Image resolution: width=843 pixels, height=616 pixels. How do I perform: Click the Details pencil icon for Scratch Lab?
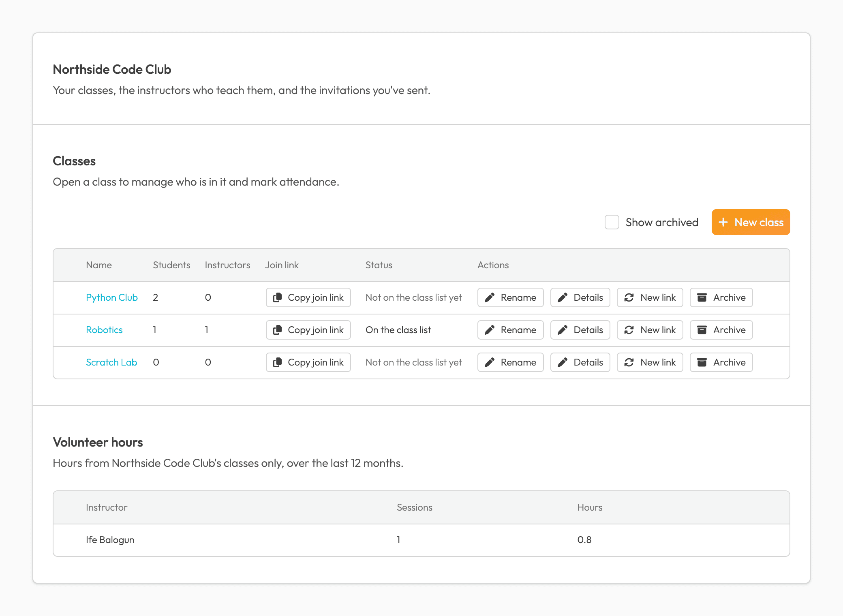(563, 362)
